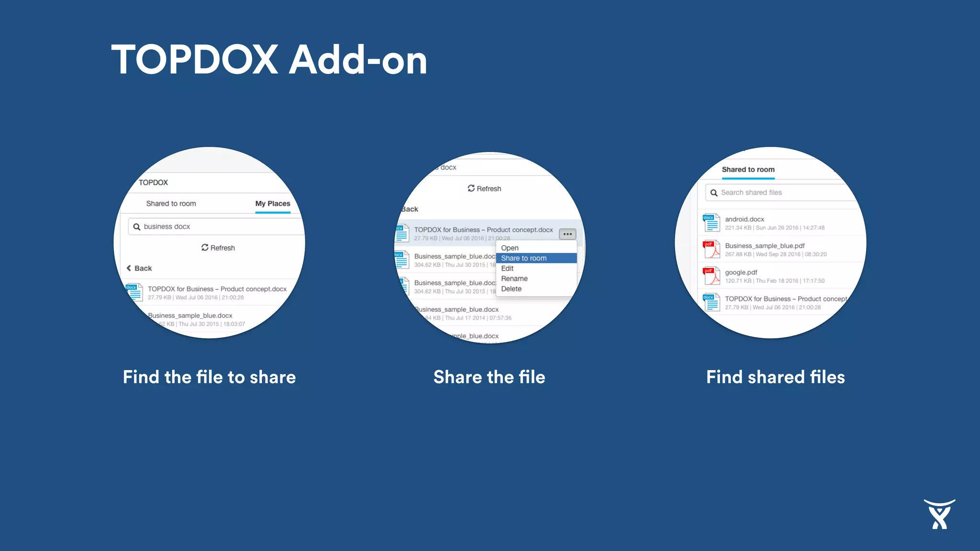Click the Atlassian logo in the bottom corner

tap(939, 514)
